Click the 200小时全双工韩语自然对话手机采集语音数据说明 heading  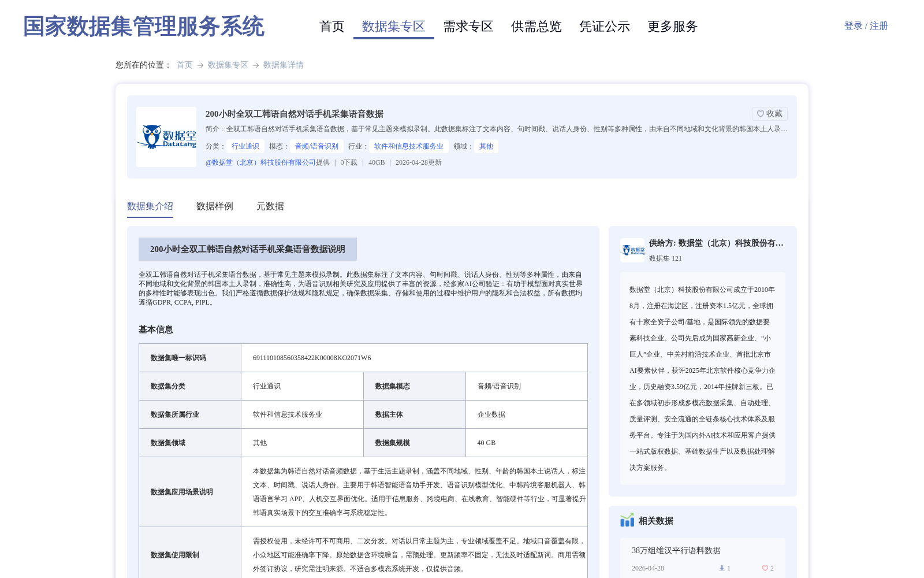coord(248,249)
